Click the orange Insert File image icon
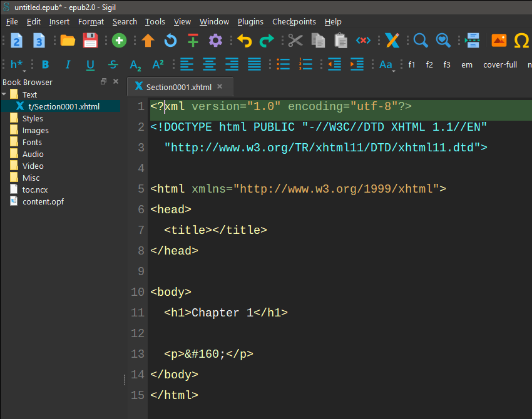532x419 pixels. pyautogui.click(x=499, y=41)
